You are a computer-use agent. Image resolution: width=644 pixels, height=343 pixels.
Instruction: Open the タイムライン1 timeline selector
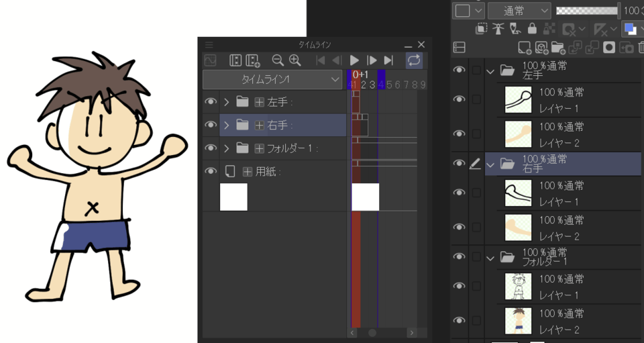[x=272, y=79]
